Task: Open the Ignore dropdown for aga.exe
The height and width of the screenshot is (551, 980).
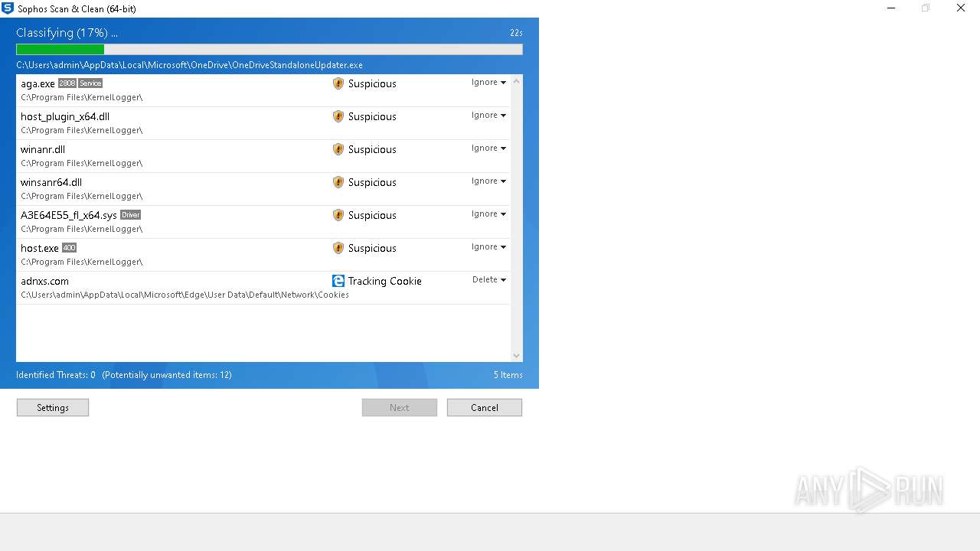Action: point(488,83)
